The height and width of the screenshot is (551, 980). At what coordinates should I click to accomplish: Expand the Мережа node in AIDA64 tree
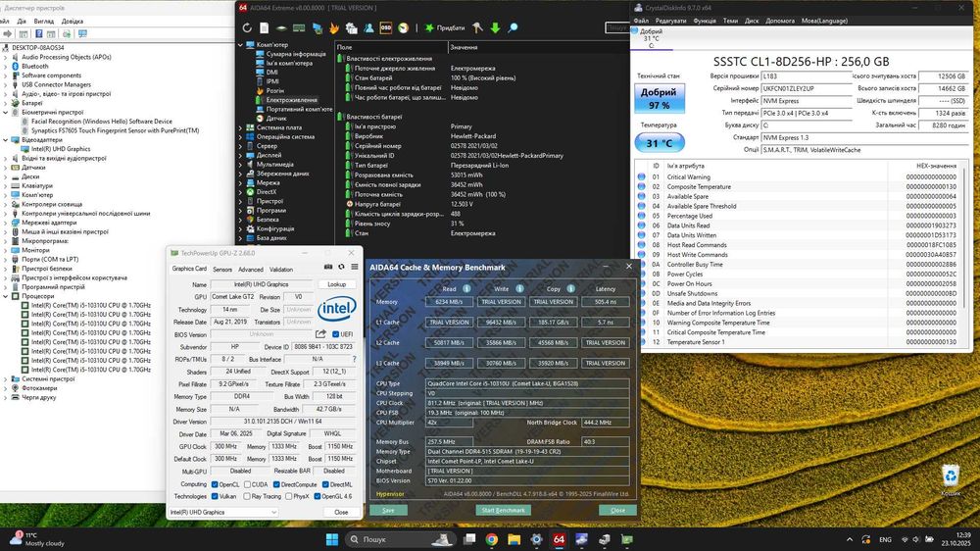(241, 182)
